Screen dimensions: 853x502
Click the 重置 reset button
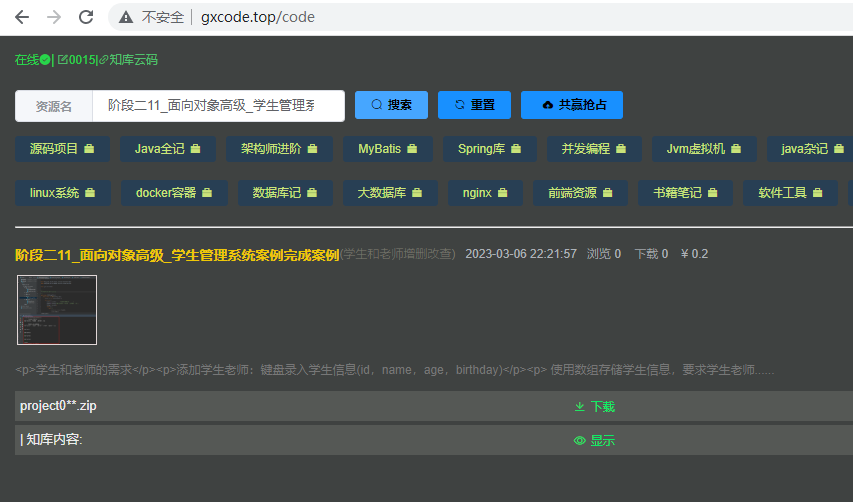(x=474, y=105)
